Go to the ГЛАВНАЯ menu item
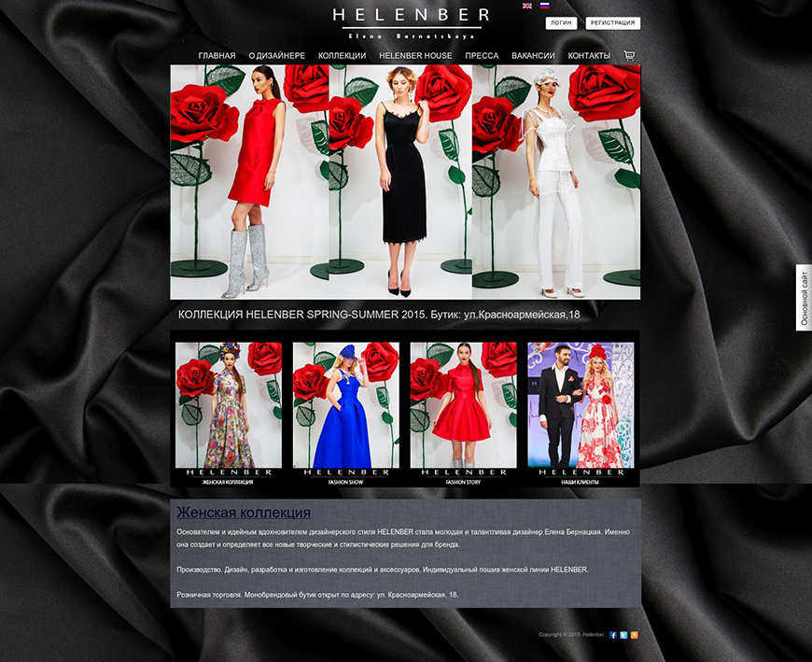The image size is (812, 662). pos(217,56)
